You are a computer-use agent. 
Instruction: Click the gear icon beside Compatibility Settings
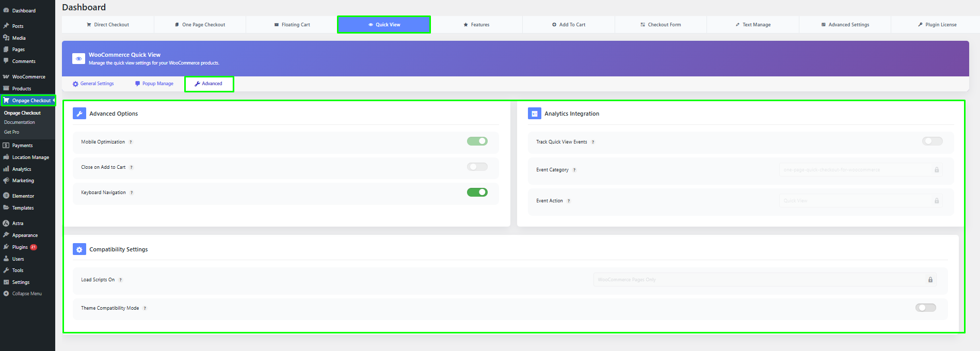[x=79, y=249]
